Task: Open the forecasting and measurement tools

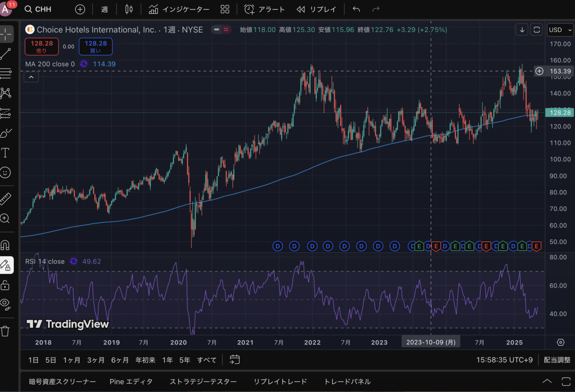Action: (5, 113)
